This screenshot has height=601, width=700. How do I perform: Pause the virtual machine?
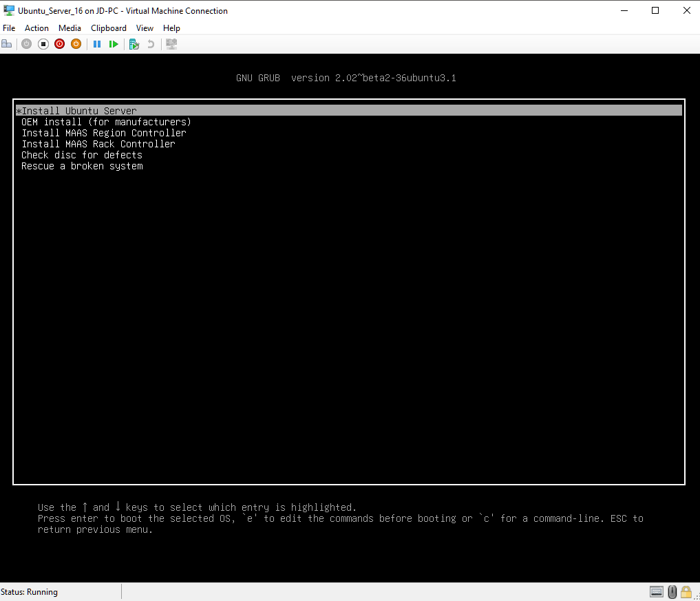click(x=97, y=44)
